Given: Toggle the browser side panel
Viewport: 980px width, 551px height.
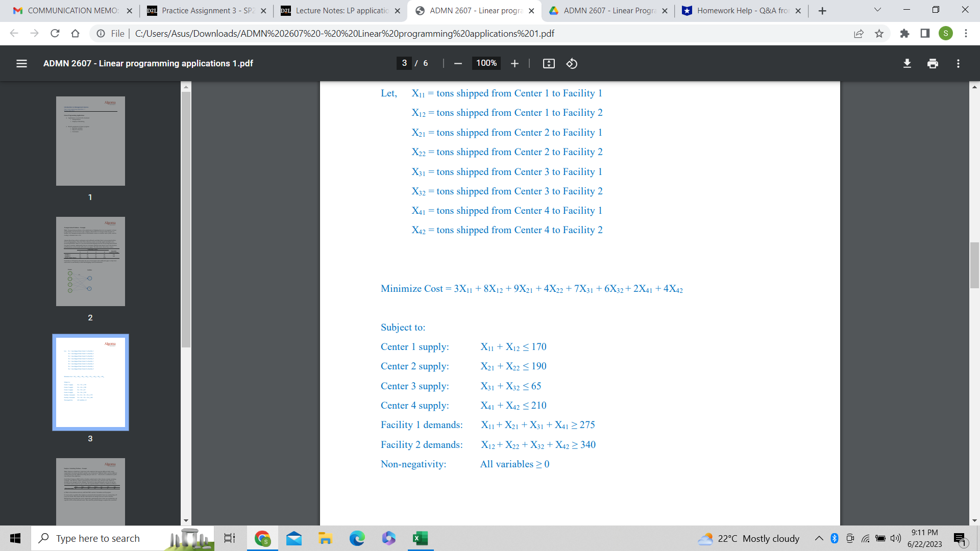Looking at the screenshot, I should 924,34.
